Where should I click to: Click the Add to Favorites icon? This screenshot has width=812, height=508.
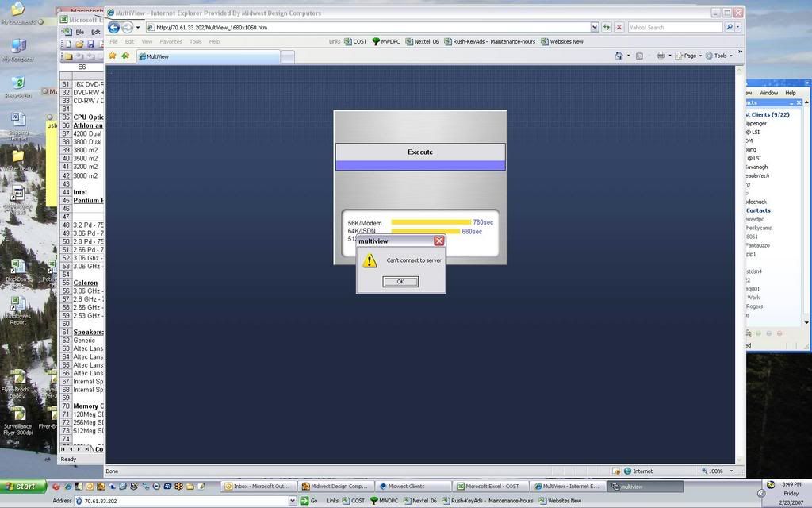(x=125, y=56)
